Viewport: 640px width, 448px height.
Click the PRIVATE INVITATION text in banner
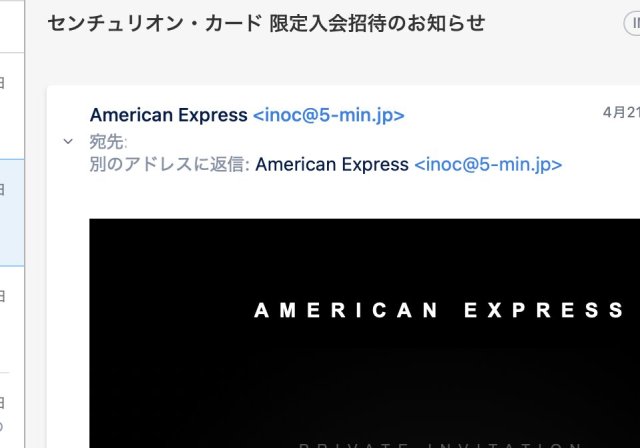tap(441, 445)
